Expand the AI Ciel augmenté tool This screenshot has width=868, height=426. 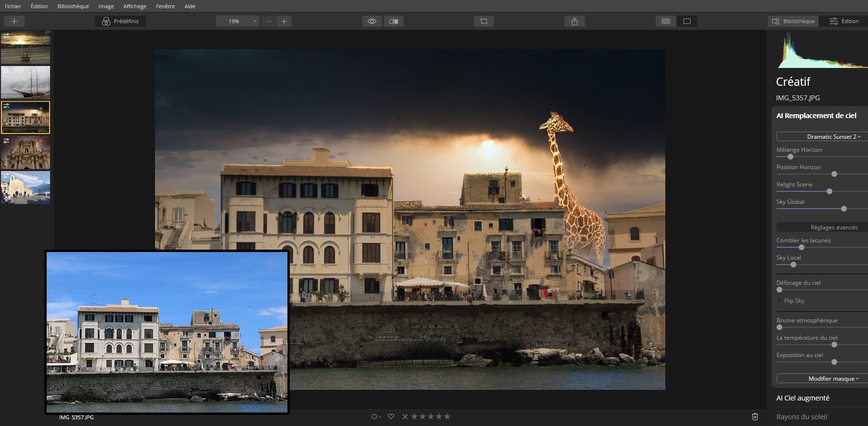803,398
